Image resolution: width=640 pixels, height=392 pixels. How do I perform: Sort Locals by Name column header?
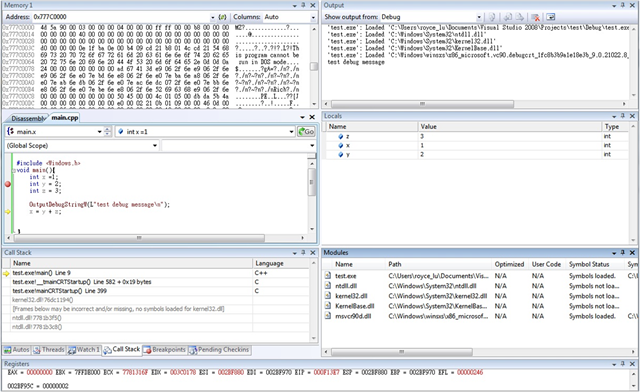tap(371, 127)
